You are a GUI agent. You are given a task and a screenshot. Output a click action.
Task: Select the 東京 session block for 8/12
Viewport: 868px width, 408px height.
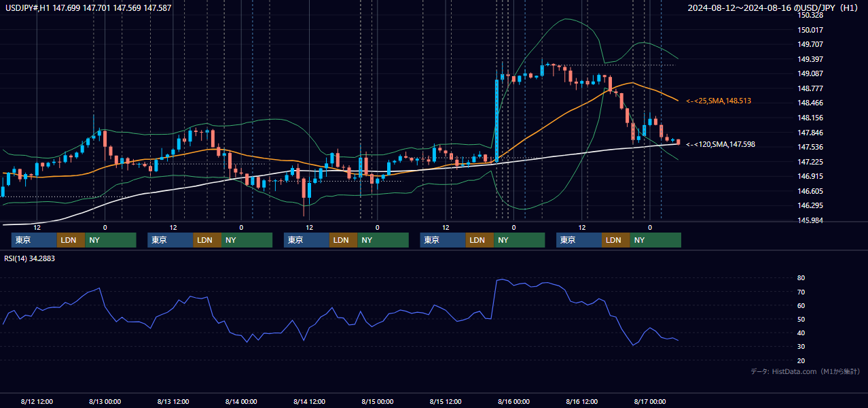34,240
